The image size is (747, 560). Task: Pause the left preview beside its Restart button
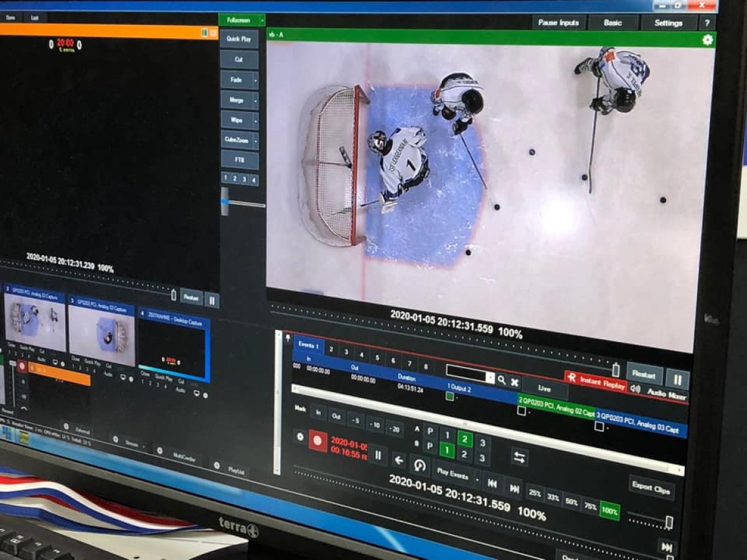tap(212, 300)
